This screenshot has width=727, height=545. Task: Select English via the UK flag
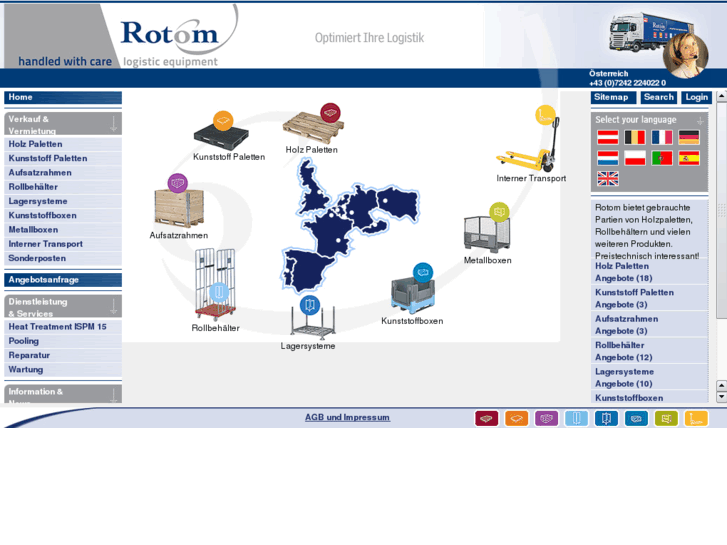coord(607,179)
